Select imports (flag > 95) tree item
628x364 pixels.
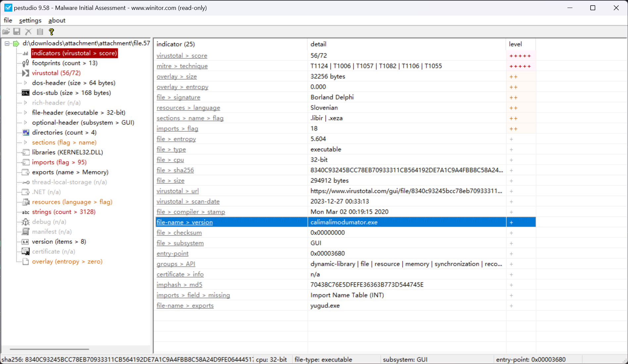pos(59,162)
